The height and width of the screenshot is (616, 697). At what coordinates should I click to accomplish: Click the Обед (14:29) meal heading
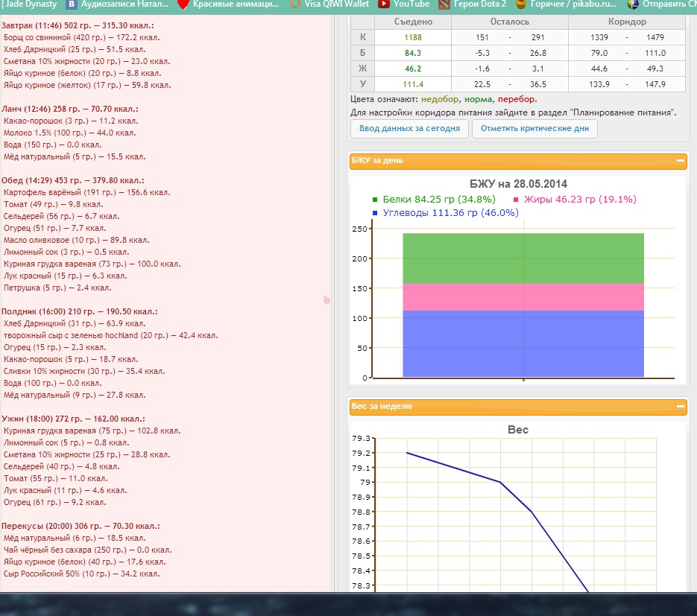[x=72, y=180]
